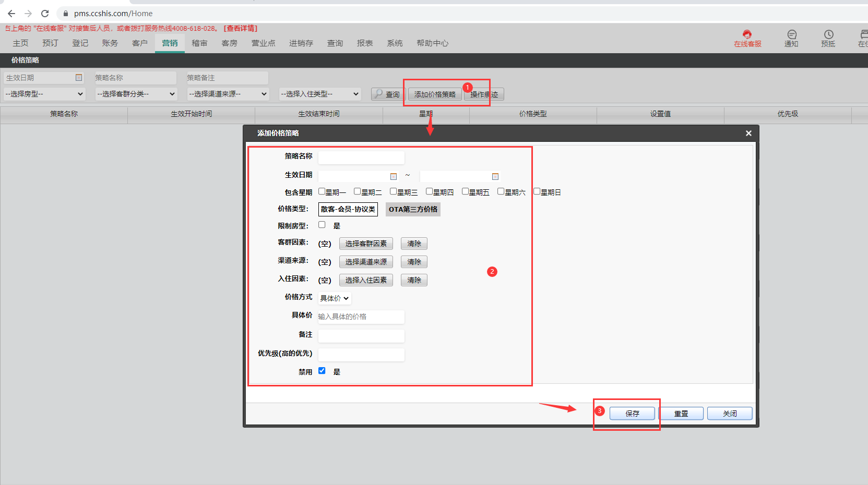The image size is (868, 485).
Task: Check the 星期五 checkbox
Action: pyautogui.click(x=466, y=191)
